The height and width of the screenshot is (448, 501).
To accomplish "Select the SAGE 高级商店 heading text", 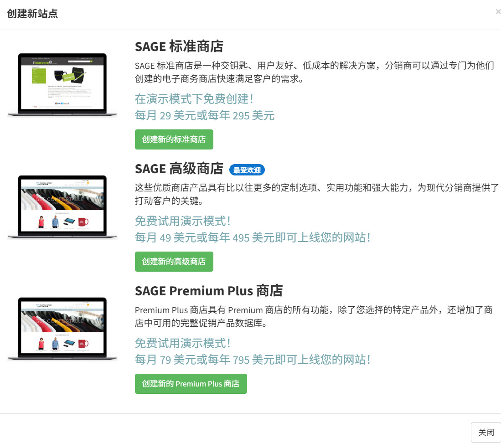I will point(179,169).
